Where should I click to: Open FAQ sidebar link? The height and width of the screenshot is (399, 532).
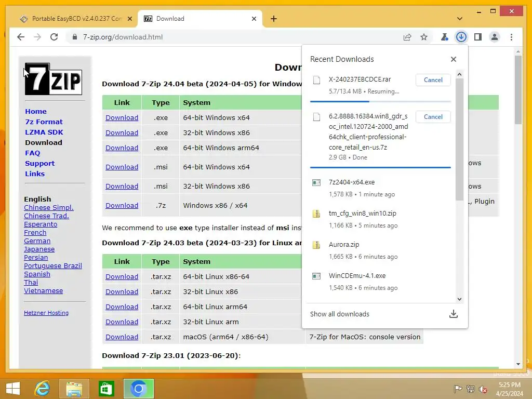(33, 153)
